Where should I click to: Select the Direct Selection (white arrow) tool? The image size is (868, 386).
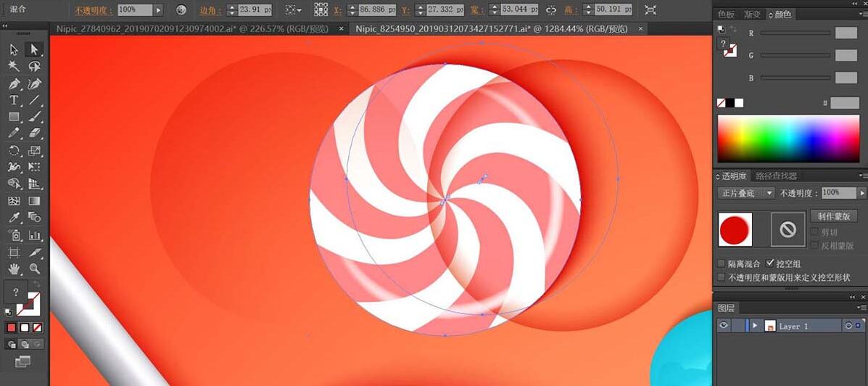coord(34,50)
